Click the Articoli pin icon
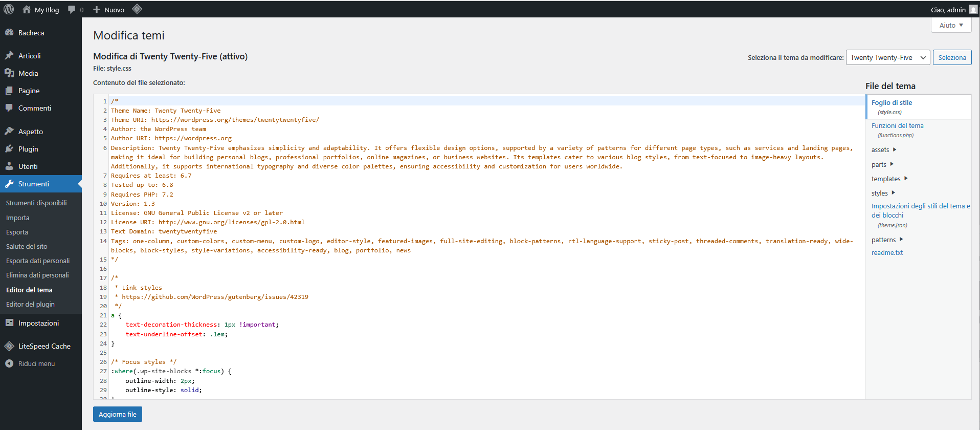 9,55
